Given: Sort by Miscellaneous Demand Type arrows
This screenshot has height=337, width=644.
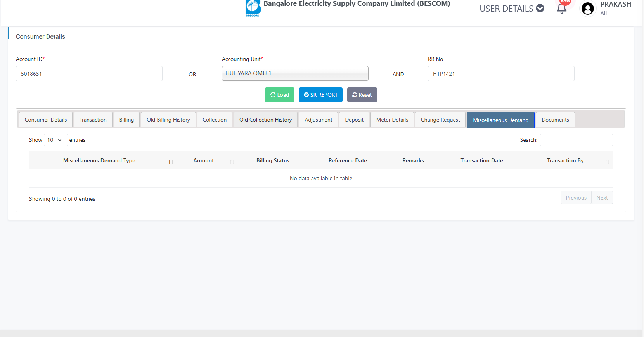Looking at the screenshot, I should (171, 162).
